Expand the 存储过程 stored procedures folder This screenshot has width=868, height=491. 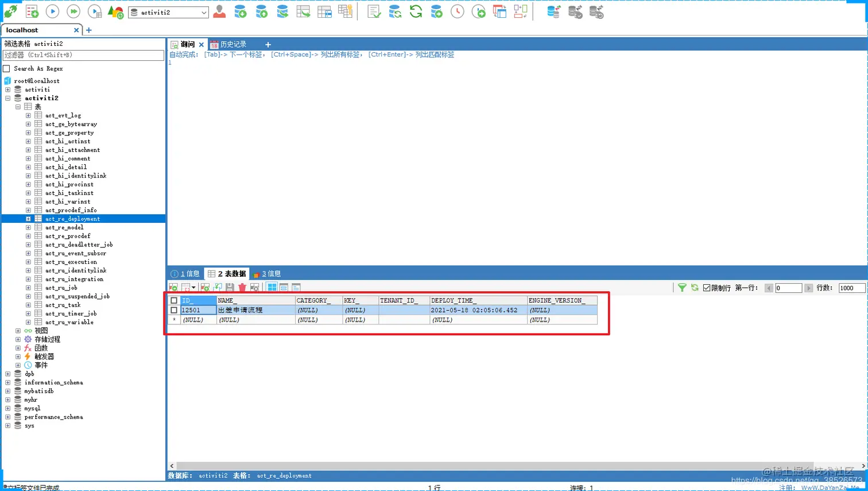click(18, 339)
